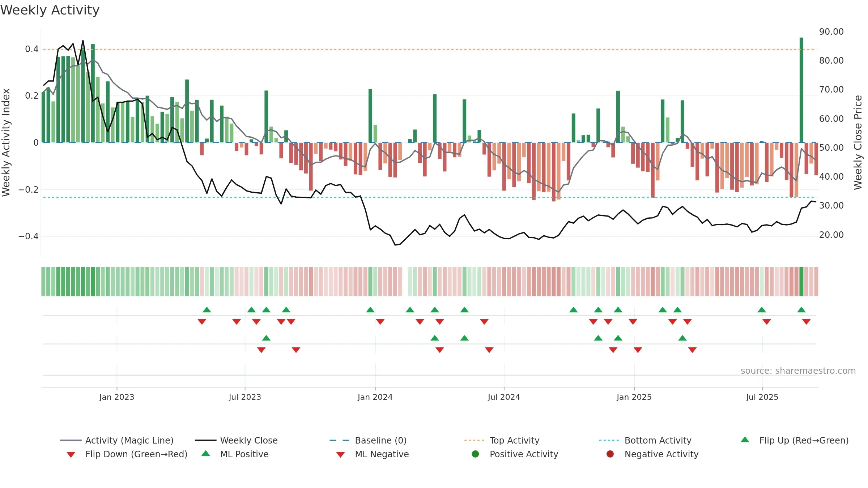Click the tallest green bar above 0.4
This screenshot has width=868, height=488.
click(x=801, y=90)
